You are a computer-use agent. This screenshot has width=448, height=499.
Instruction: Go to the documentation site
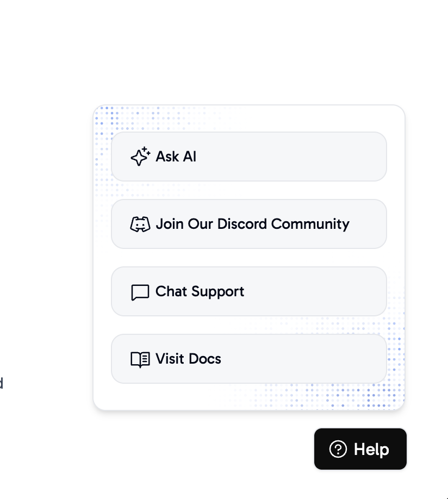248,359
